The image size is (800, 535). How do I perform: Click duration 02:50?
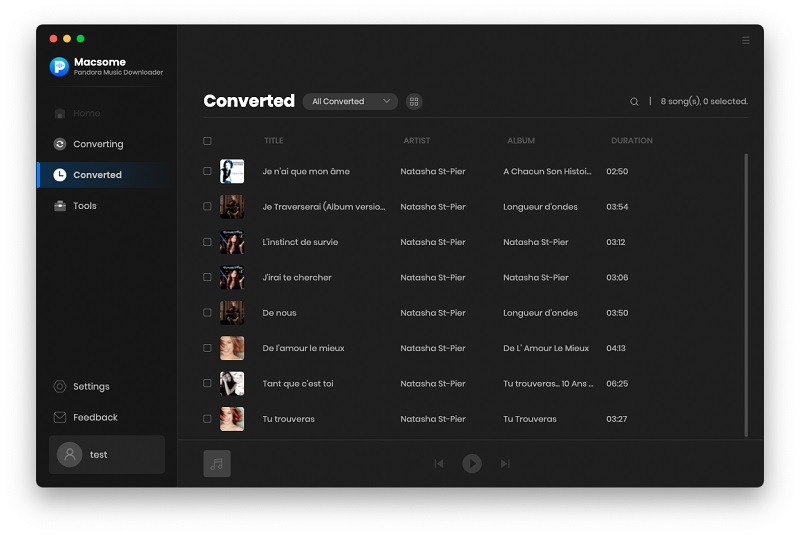(617, 171)
